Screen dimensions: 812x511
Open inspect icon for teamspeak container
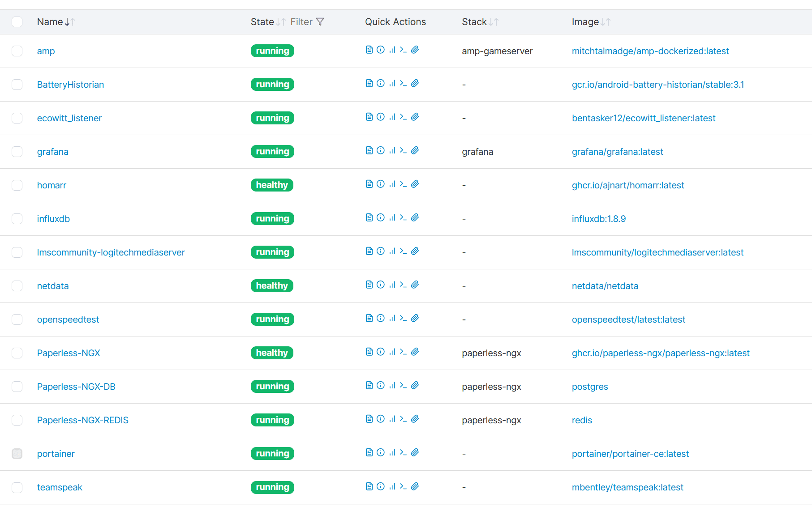381,486
